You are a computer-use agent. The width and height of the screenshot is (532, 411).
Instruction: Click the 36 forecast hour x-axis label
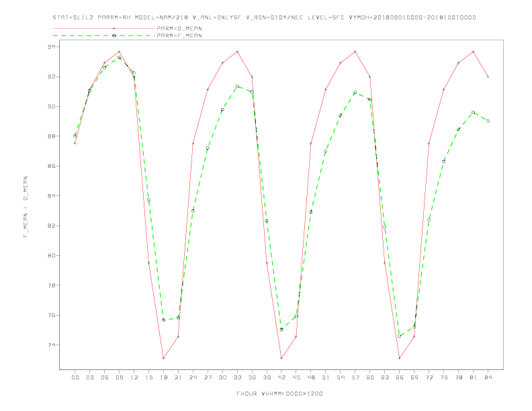point(252,377)
